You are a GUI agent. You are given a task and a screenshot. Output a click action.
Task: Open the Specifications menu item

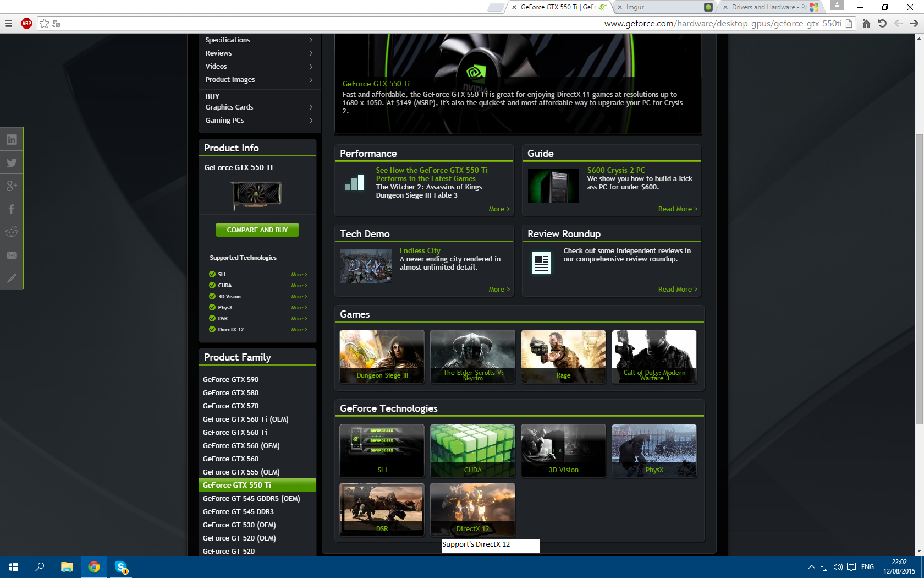point(228,40)
